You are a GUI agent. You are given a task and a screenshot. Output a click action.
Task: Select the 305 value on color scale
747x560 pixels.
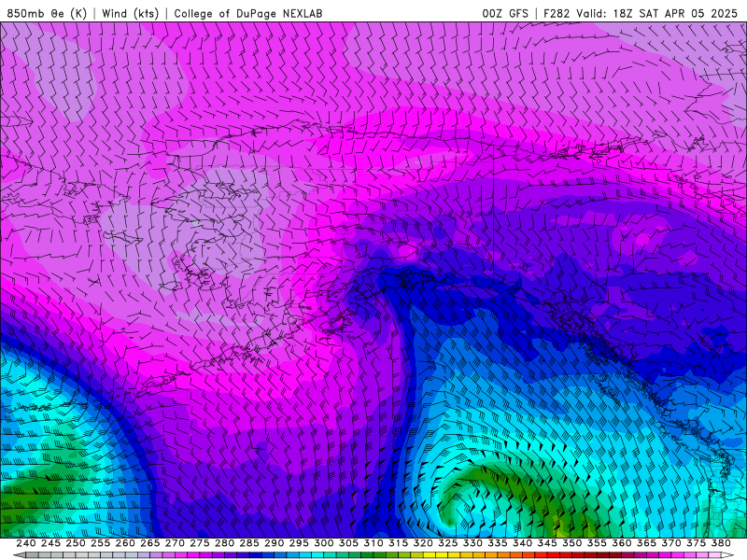coord(348,543)
